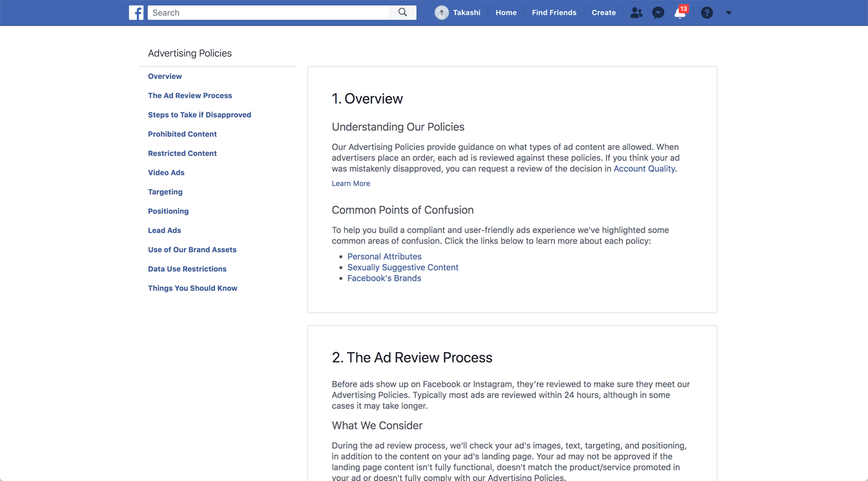Open Lead Ads section link
Image resolution: width=868 pixels, height=481 pixels.
coord(164,230)
